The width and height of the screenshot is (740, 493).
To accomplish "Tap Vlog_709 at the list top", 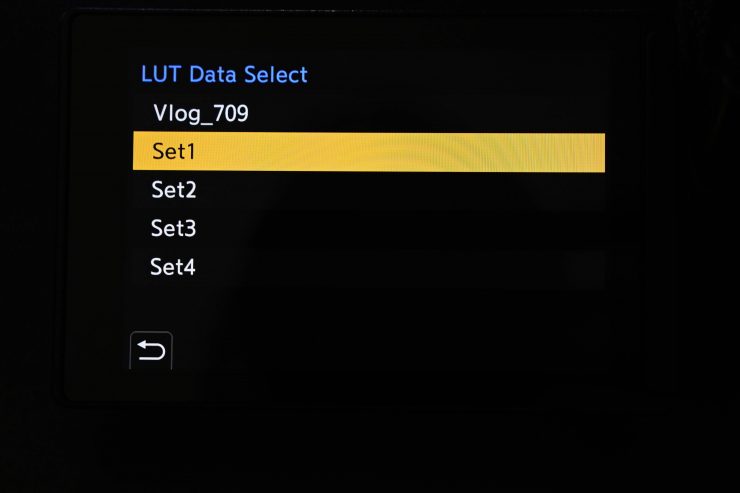I will click(x=201, y=114).
